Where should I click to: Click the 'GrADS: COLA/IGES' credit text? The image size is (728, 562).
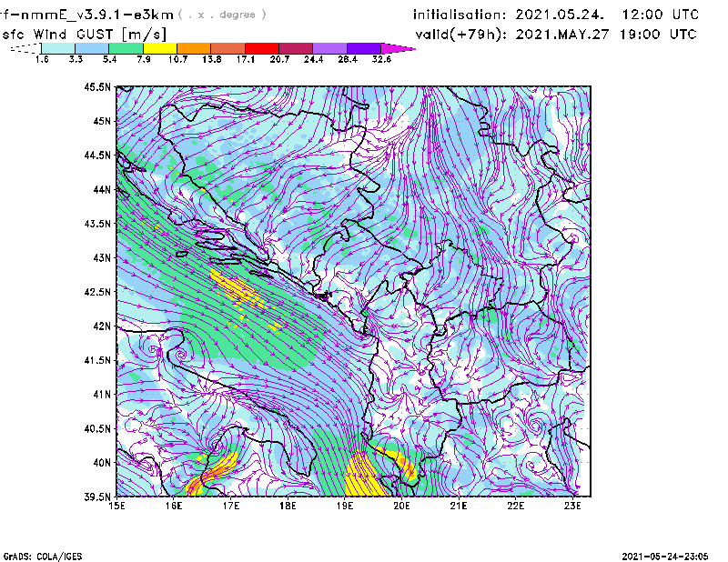pyautogui.click(x=43, y=557)
